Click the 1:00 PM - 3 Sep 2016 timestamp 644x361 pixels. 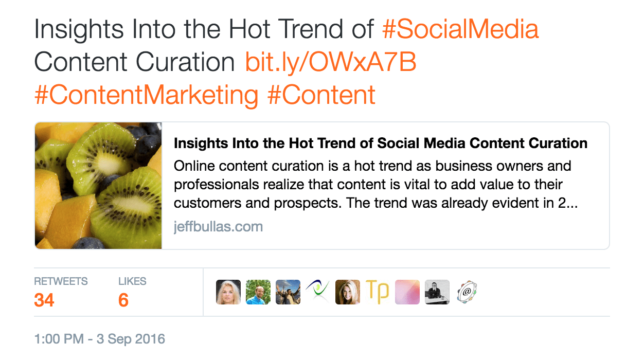(x=100, y=339)
